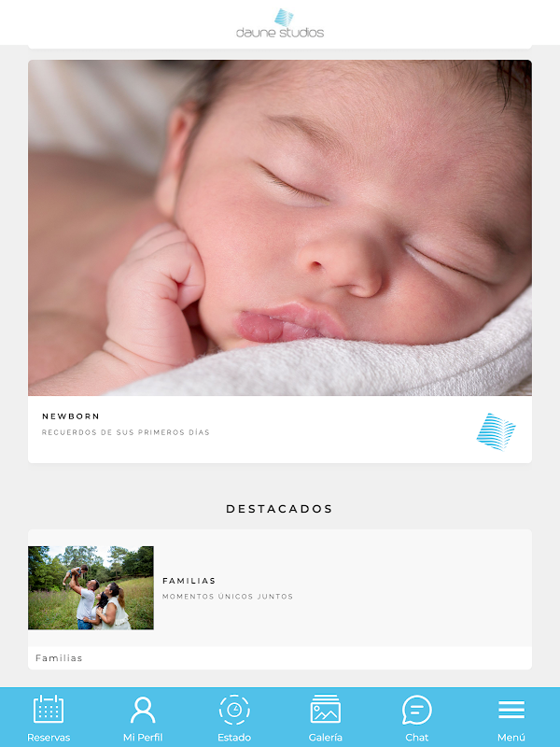Open the Estado clock icon
Screen dimensions: 560x747
point(234,710)
